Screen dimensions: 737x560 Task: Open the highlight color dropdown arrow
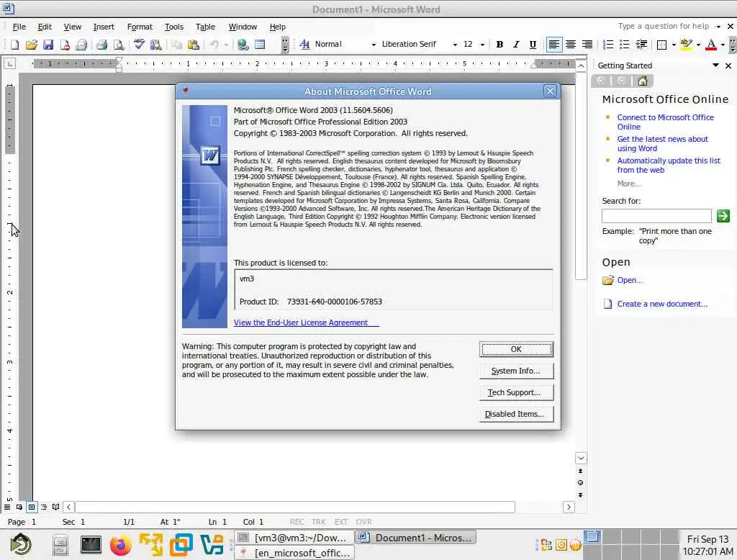click(x=698, y=45)
